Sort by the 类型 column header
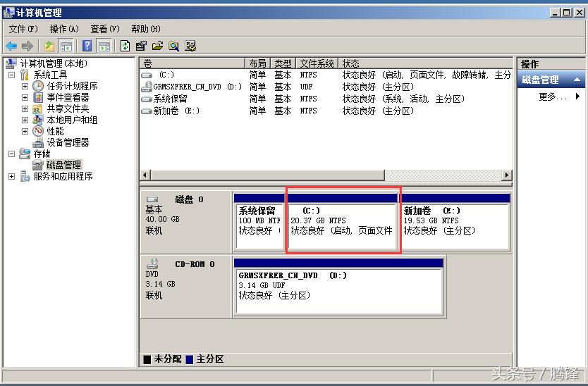The height and width of the screenshot is (386, 588). coord(283,63)
